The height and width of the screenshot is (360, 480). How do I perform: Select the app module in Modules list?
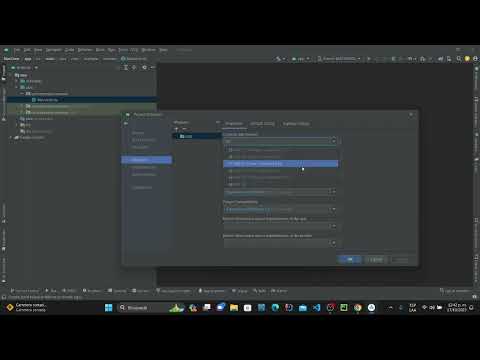tap(197, 136)
